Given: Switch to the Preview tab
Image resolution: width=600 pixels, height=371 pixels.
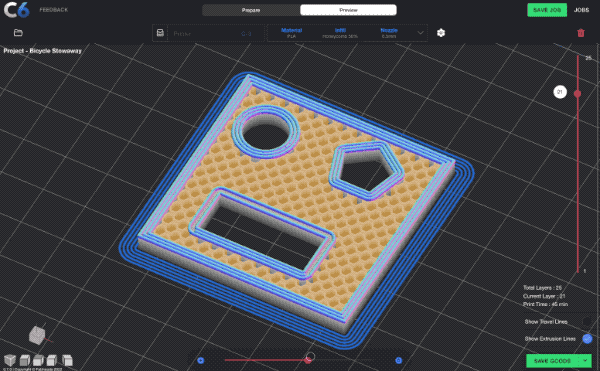Looking at the screenshot, I should [x=348, y=10].
